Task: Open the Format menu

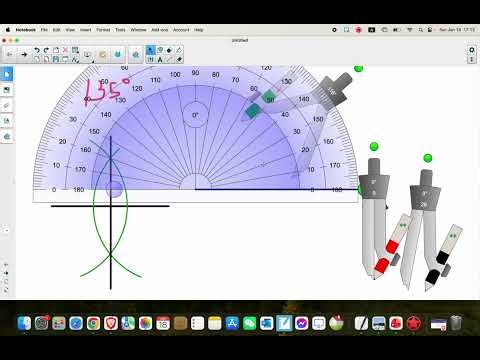Action: 103,30
